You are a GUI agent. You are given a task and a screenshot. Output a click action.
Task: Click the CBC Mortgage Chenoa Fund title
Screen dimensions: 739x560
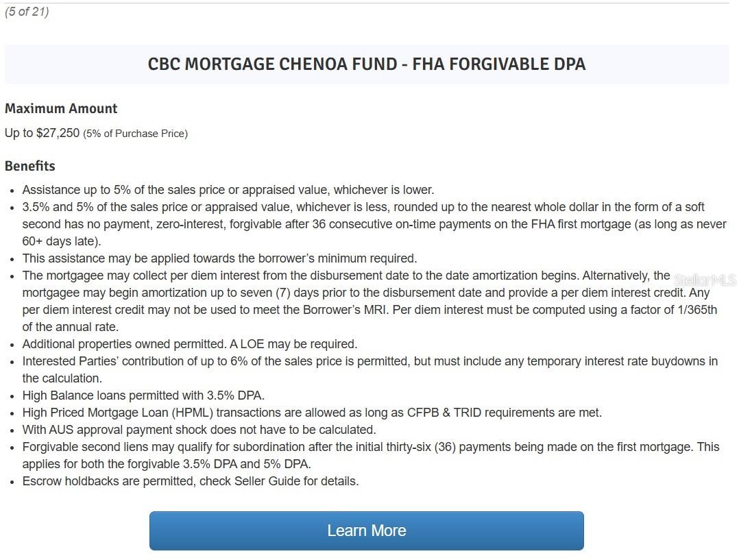pyautogui.click(x=366, y=64)
